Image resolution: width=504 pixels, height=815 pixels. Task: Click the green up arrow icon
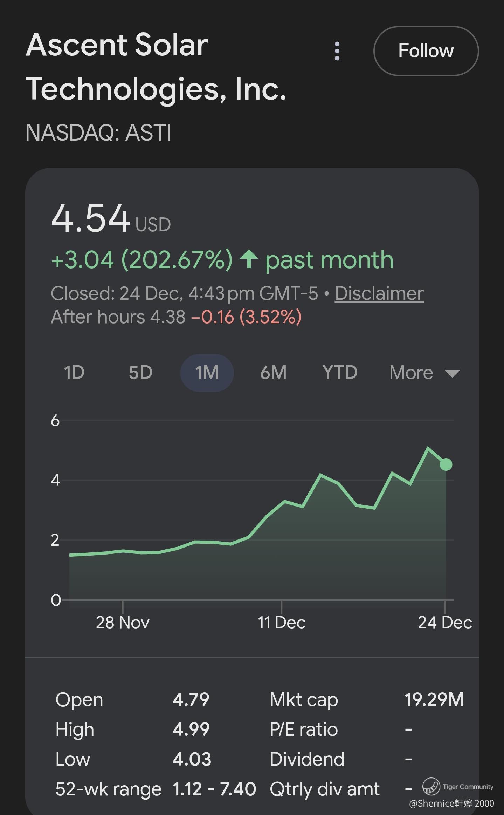[x=249, y=259]
